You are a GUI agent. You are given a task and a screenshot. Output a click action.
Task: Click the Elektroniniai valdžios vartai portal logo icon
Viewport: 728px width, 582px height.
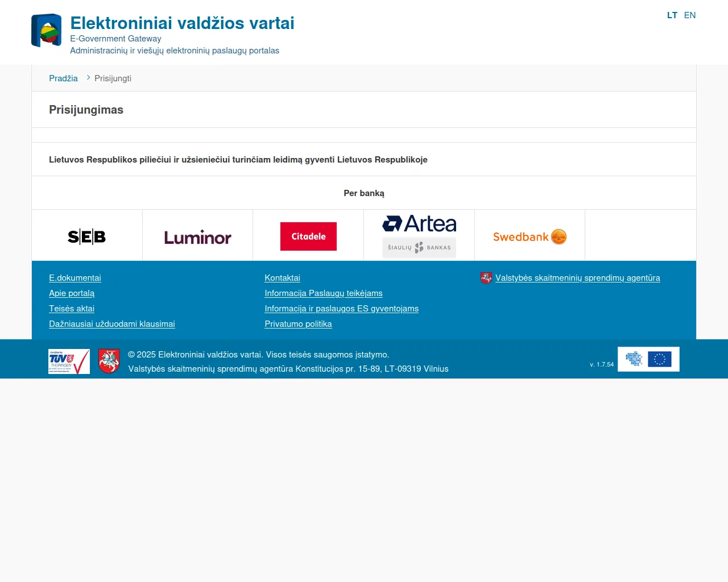tap(46, 30)
